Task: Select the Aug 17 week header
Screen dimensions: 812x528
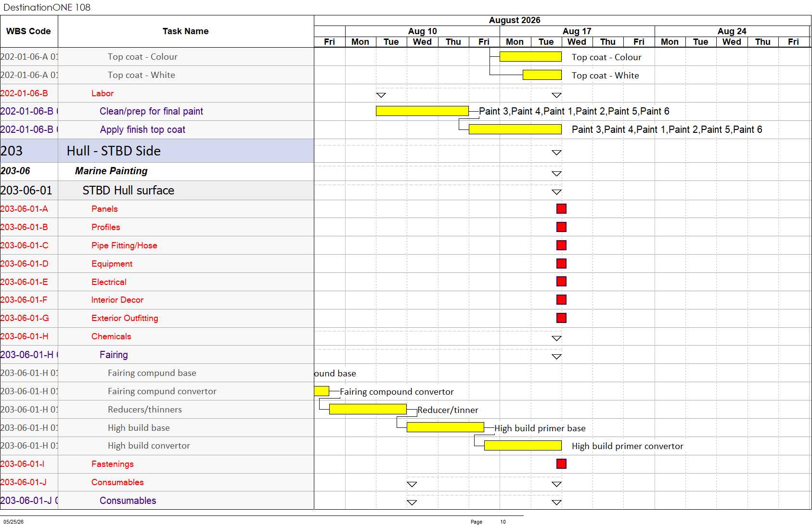Action: click(577, 31)
